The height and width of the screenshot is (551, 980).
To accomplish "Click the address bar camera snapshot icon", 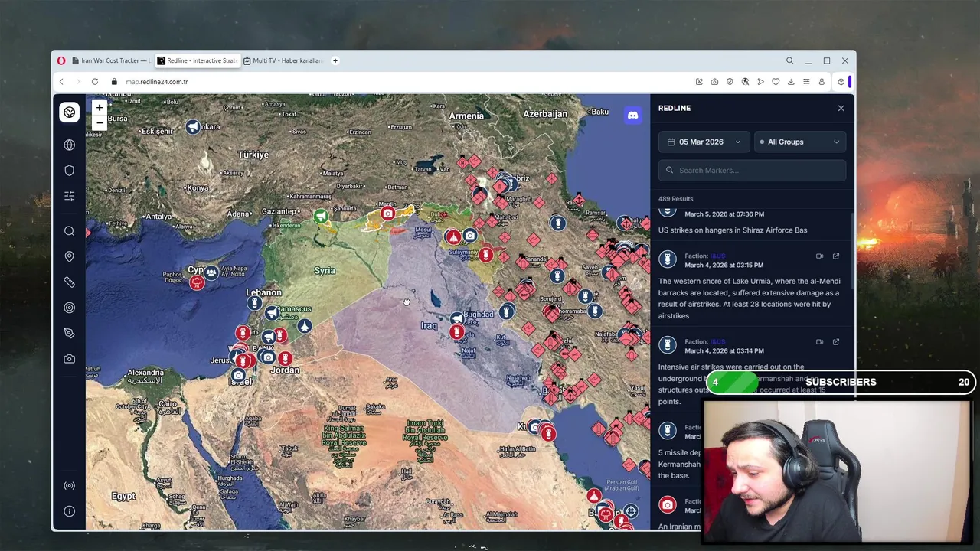I will [x=714, y=82].
